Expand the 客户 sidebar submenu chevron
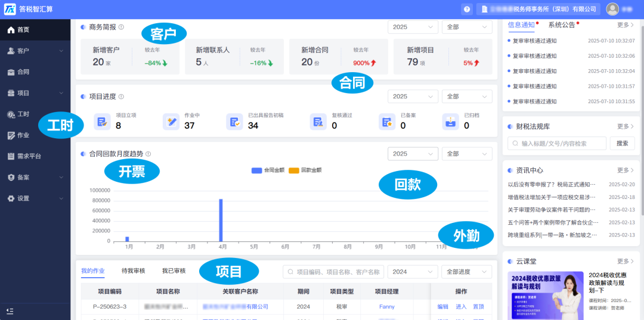The width and height of the screenshot is (644, 320). (61, 51)
